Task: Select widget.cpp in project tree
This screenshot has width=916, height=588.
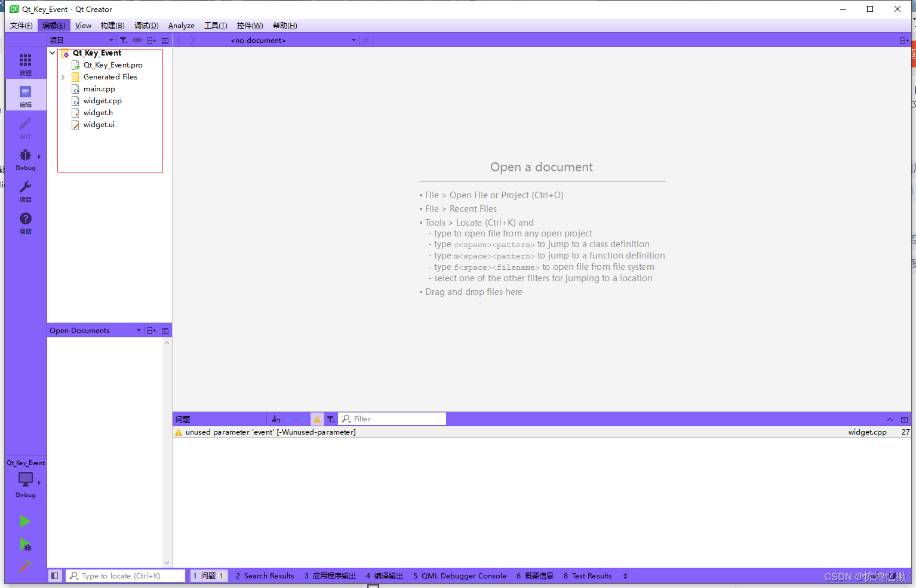Action: pyautogui.click(x=102, y=101)
